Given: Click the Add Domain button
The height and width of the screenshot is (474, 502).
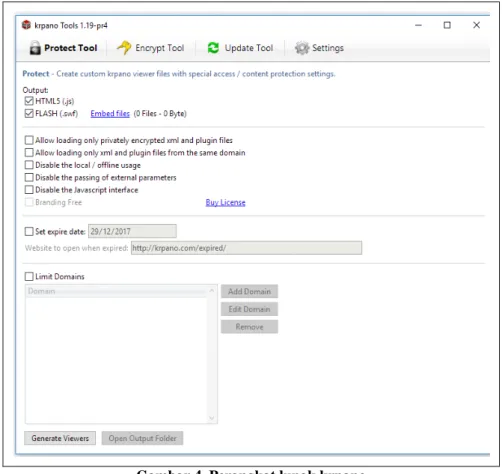Looking at the screenshot, I should (249, 291).
